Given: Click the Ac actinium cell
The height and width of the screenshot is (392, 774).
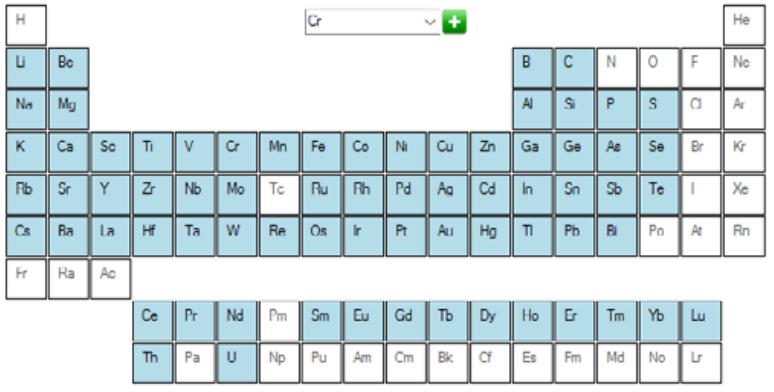Looking at the screenshot, I should click(111, 278).
